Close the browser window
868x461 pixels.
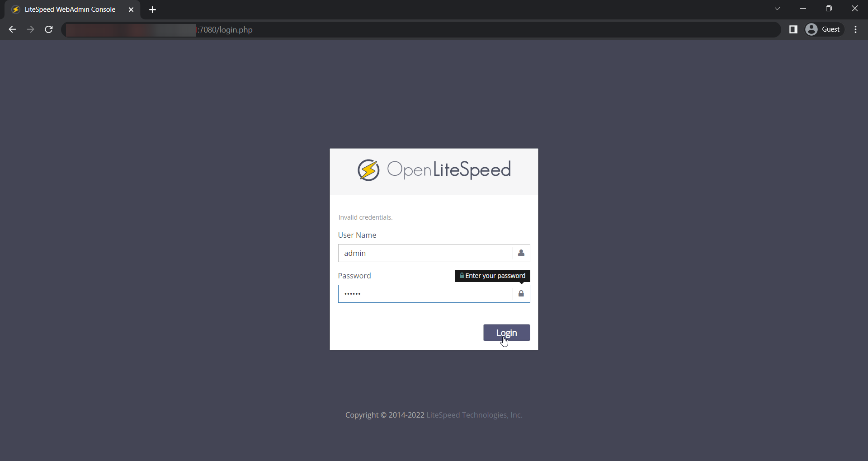tap(854, 9)
